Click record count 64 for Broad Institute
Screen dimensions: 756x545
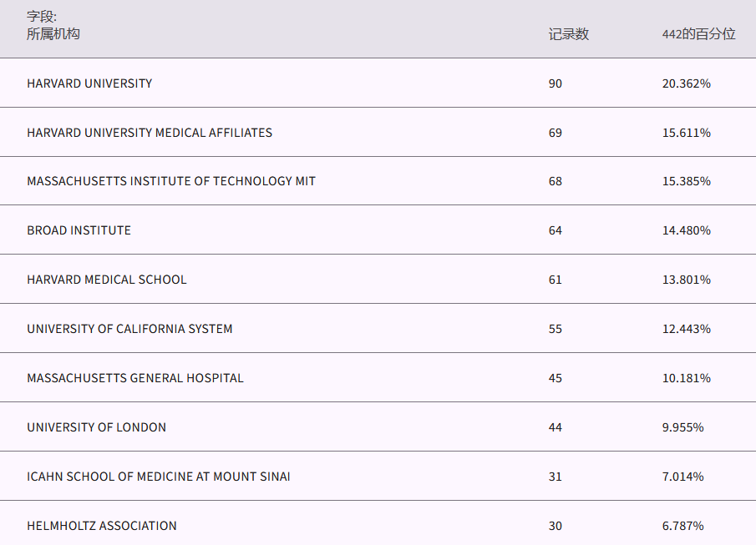556,230
